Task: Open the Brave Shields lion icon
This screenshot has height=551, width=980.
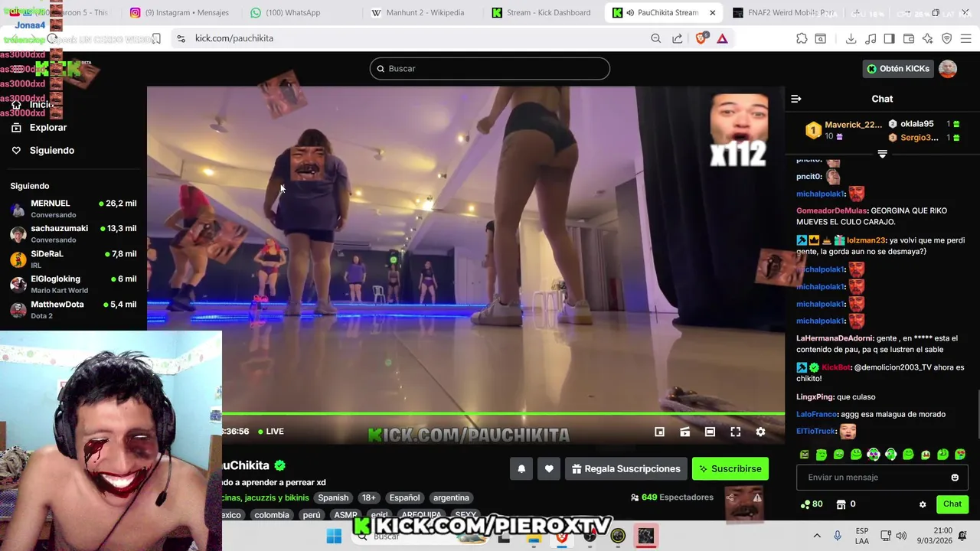Action: click(701, 38)
